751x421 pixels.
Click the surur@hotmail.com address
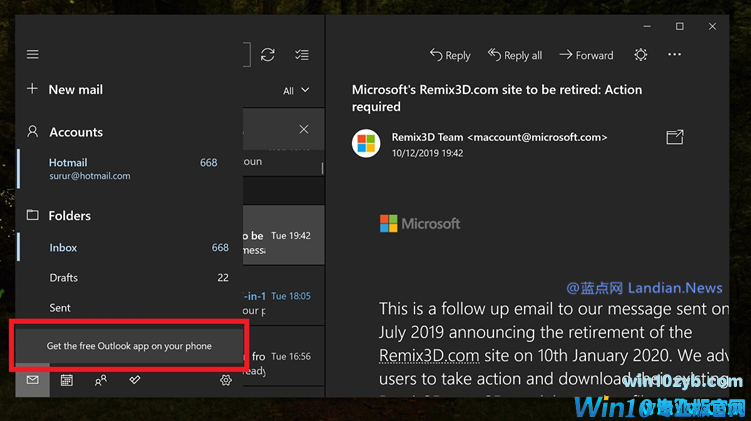(x=90, y=176)
